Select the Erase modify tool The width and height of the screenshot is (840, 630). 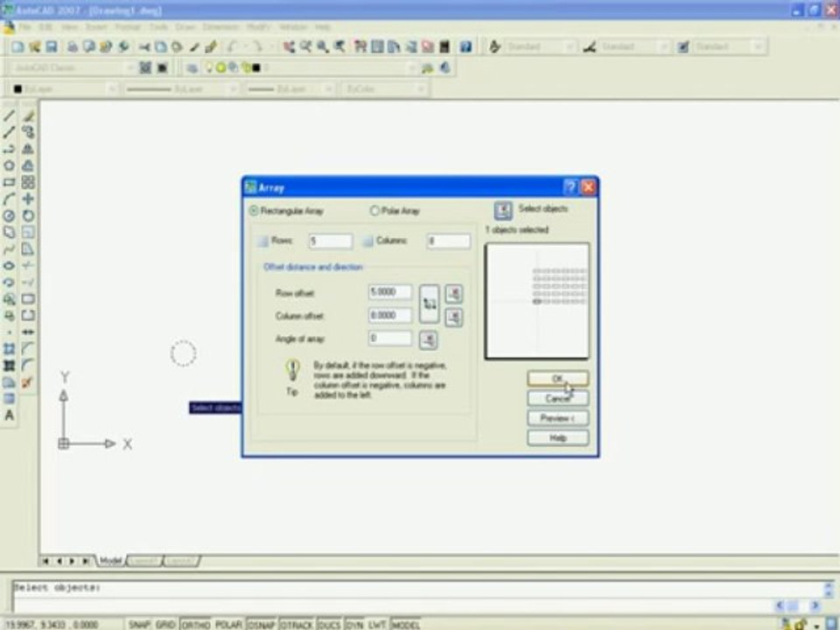28,115
